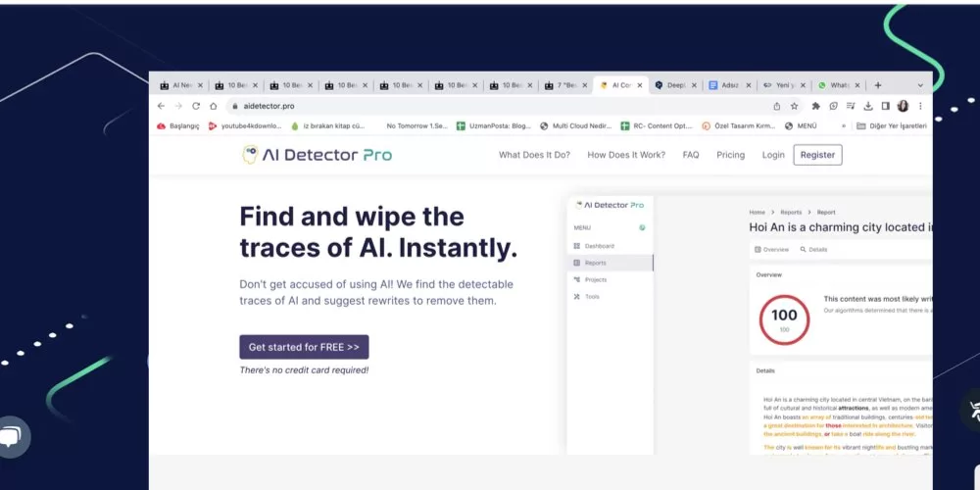Click the headline "Find and wipe the traces"
Viewport: 980px width, 490px height.
pyautogui.click(x=378, y=232)
